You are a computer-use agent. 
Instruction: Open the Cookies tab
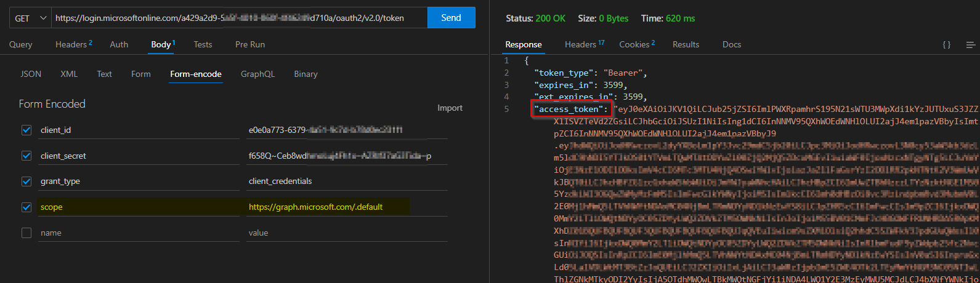point(637,44)
